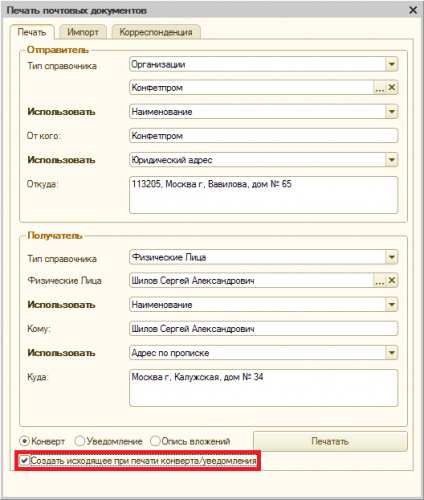This screenshot has width=424, height=500.
Task: Expand sender Наименование dropdown list
Action: coord(392,112)
